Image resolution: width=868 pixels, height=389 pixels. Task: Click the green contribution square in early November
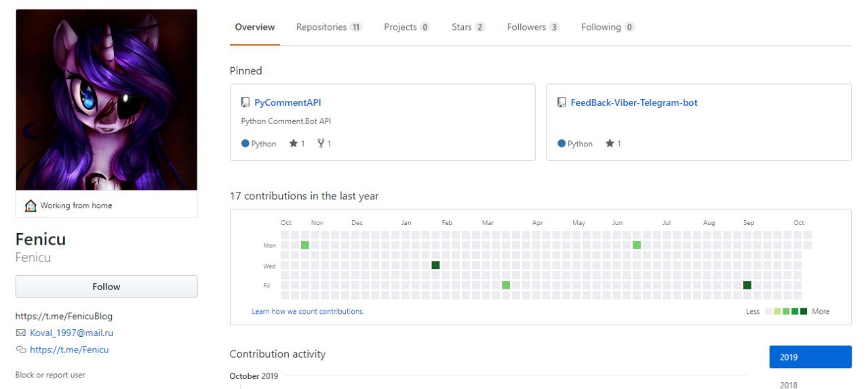tap(305, 245)
